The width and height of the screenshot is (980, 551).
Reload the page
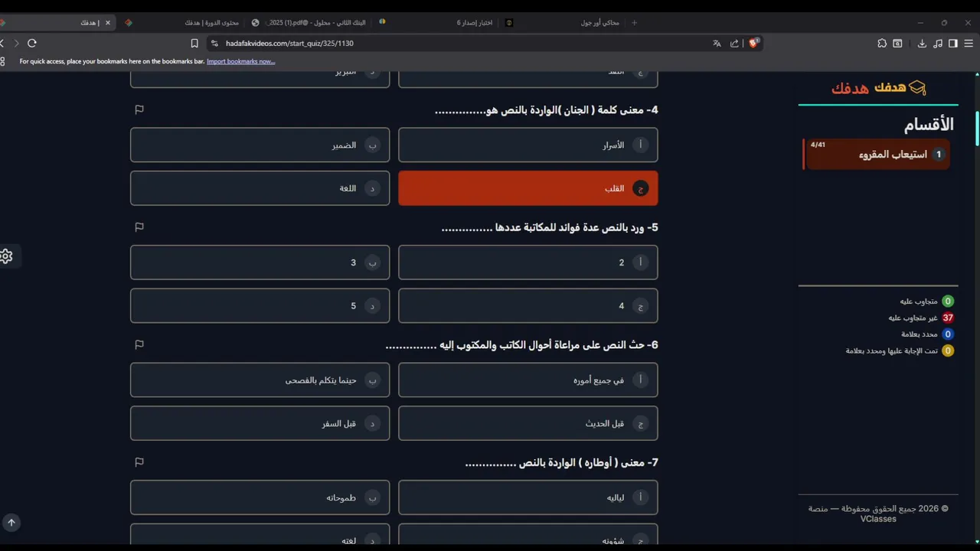[x=32, y=44]
